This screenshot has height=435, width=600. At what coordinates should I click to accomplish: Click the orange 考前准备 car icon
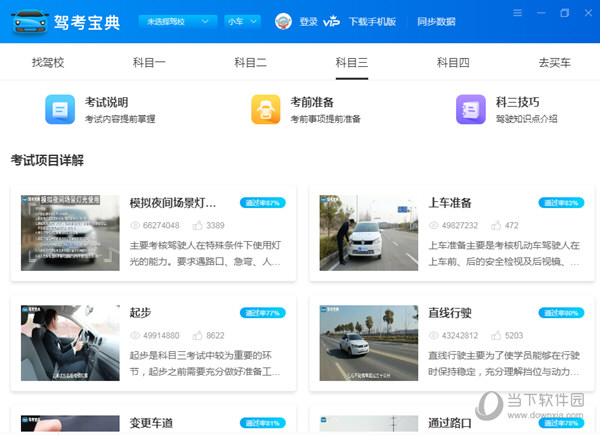266,109
